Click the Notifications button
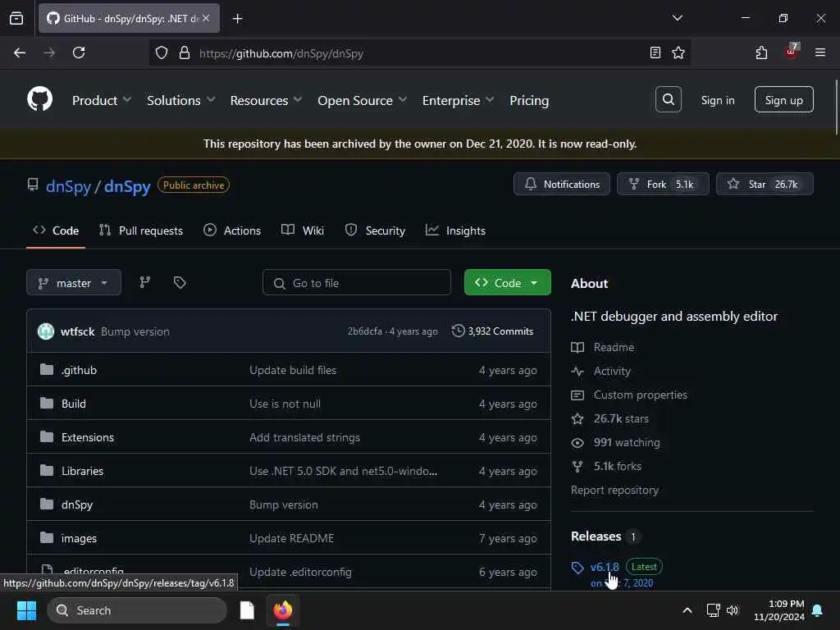The width and height of the screenshot is (840, 630). [x=561, y=184]
